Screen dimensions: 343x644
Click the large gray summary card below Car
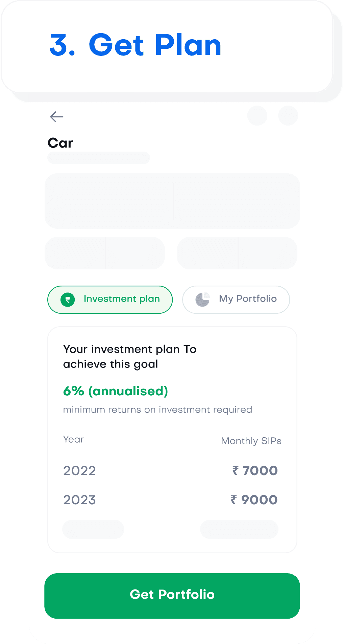172,201
